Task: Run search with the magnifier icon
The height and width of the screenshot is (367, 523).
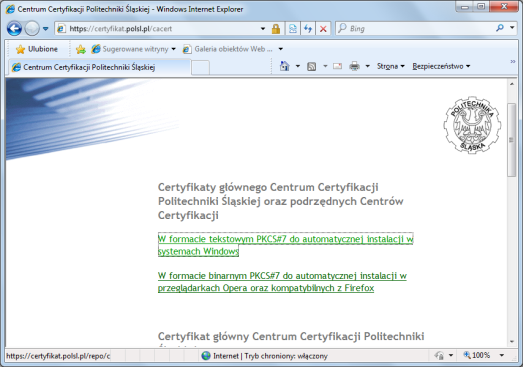Action: pos(500,28)
